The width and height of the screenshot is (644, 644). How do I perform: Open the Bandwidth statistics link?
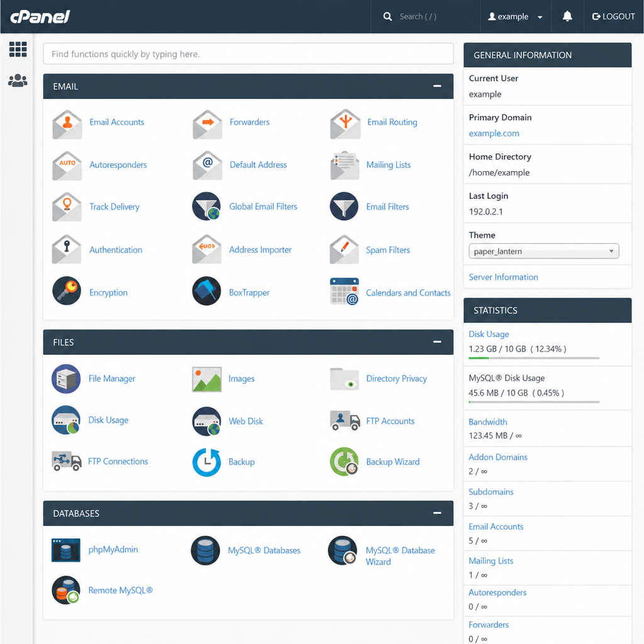click(487, 422)
